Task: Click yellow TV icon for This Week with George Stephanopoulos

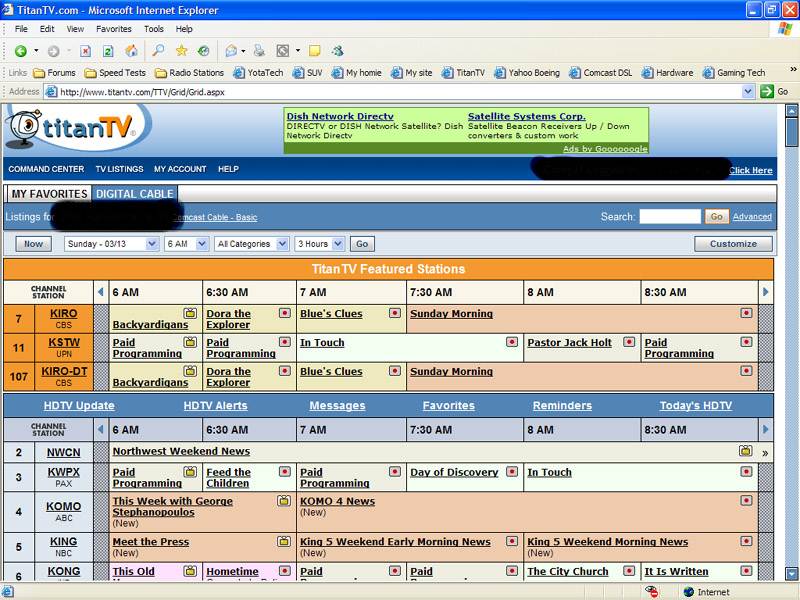Action: pos(284,501)
